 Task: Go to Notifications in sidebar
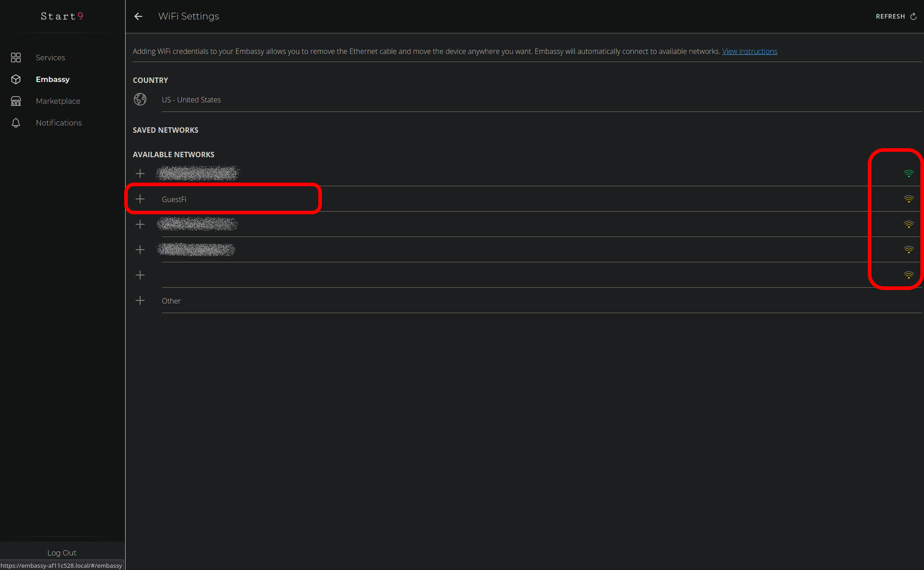59,123
